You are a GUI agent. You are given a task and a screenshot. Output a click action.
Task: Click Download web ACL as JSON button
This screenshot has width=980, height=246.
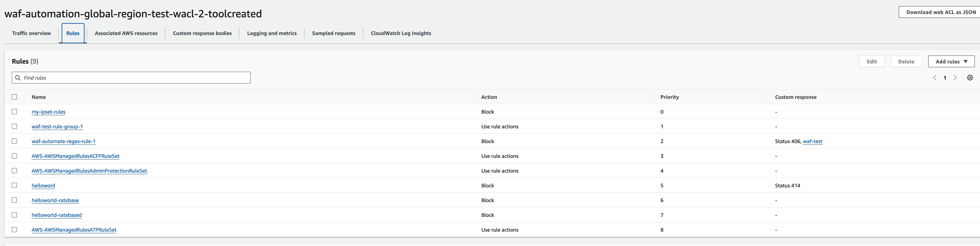939,12
